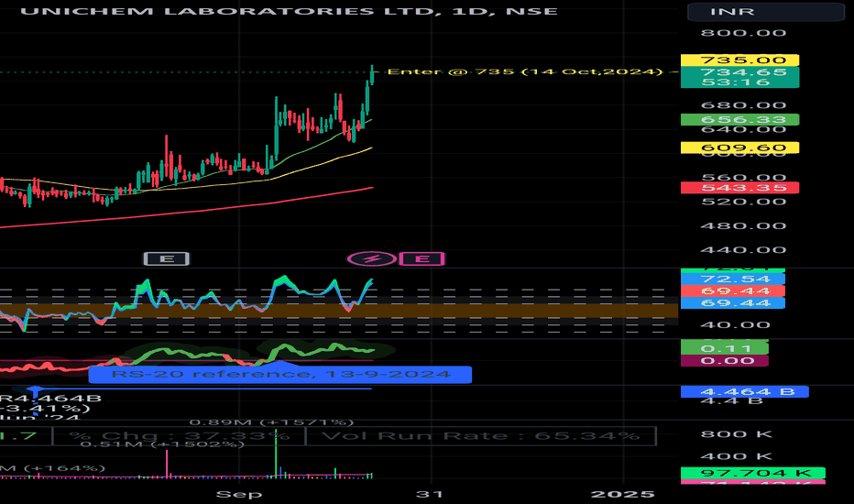Click the 31 date label on time axis

[x=430, y=494]
